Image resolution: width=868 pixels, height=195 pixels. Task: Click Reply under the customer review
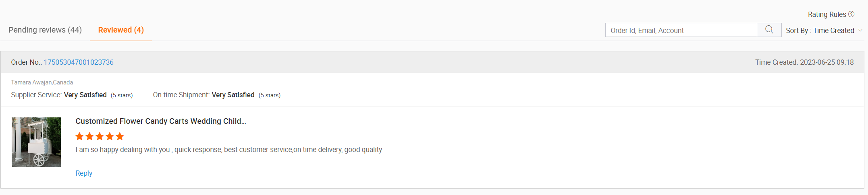pos(84,173)
